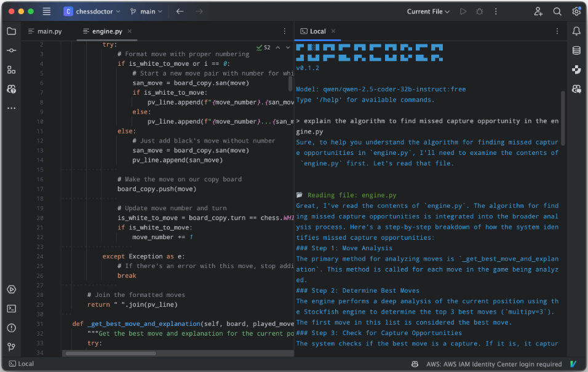Click the _get_best_move_and_explanation function name

(x=144, y=323)
